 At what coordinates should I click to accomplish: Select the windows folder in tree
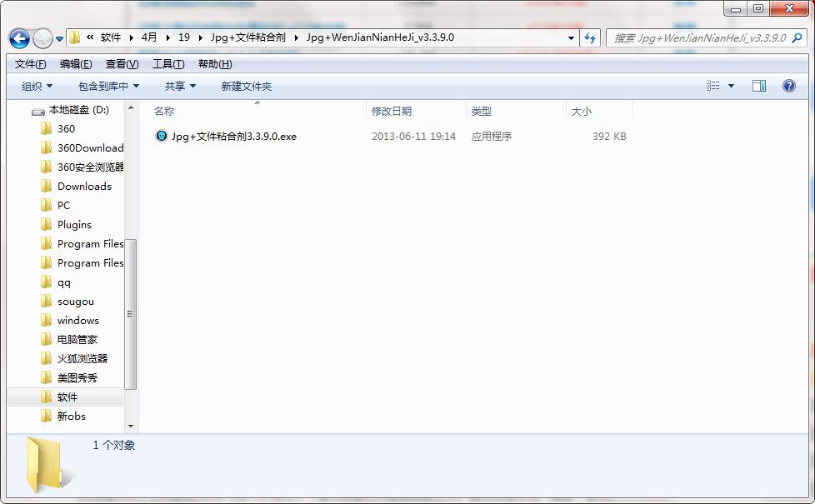coord(78,321)
